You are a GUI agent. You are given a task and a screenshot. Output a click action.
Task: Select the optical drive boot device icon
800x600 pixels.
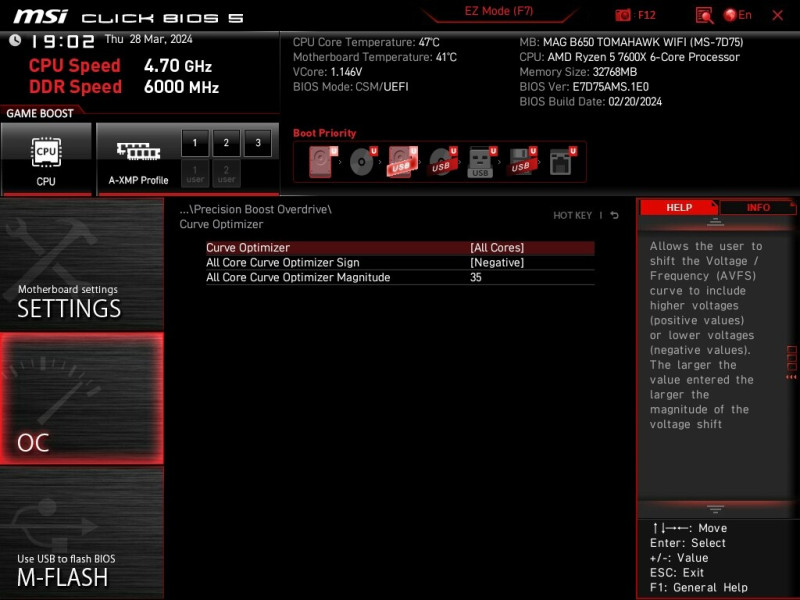point(363,162)
